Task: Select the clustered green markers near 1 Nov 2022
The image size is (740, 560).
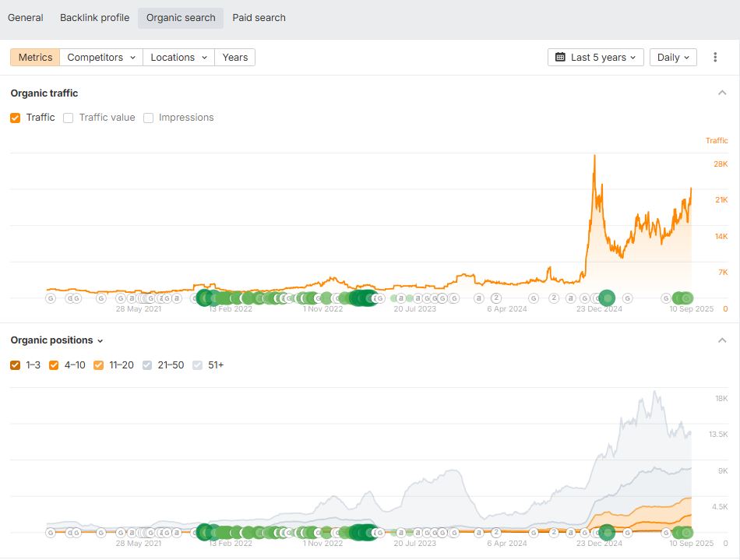Action: [x=324, y=298]
